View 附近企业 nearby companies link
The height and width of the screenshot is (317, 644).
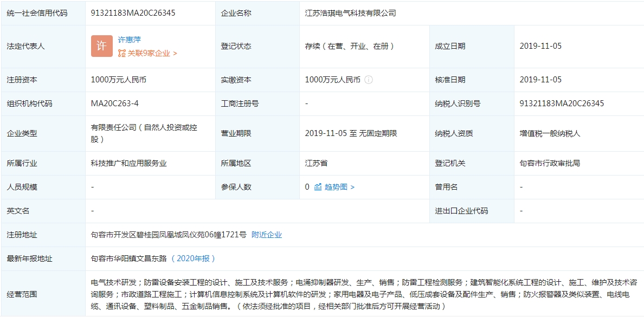click(267, 235)
